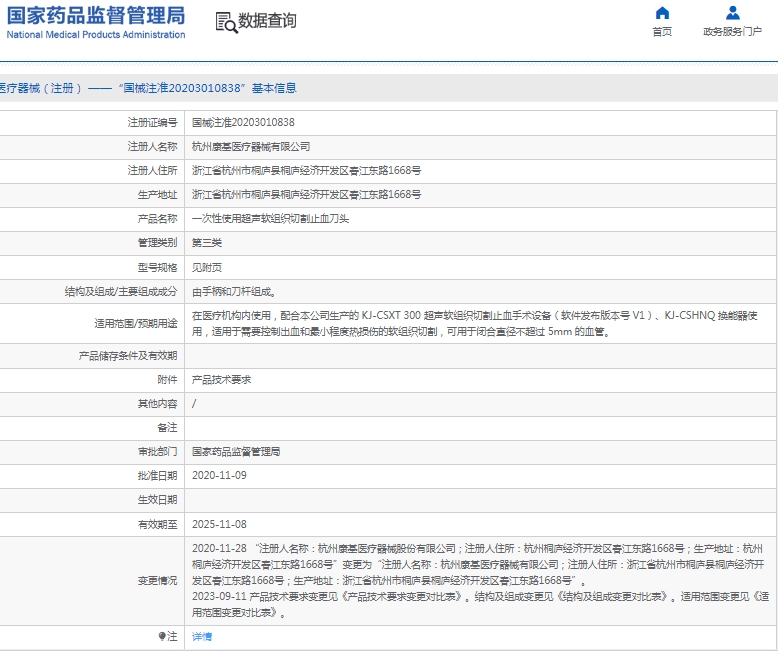Click the 产品储存条件及有效期 label
The width and height of the screenshot is (778, 654).
(128, 355)
